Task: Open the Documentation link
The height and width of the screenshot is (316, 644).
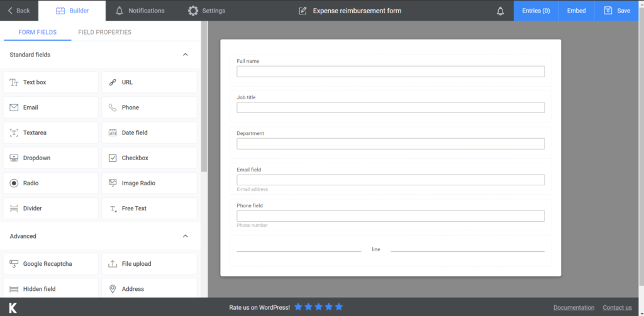Action: 574,307
